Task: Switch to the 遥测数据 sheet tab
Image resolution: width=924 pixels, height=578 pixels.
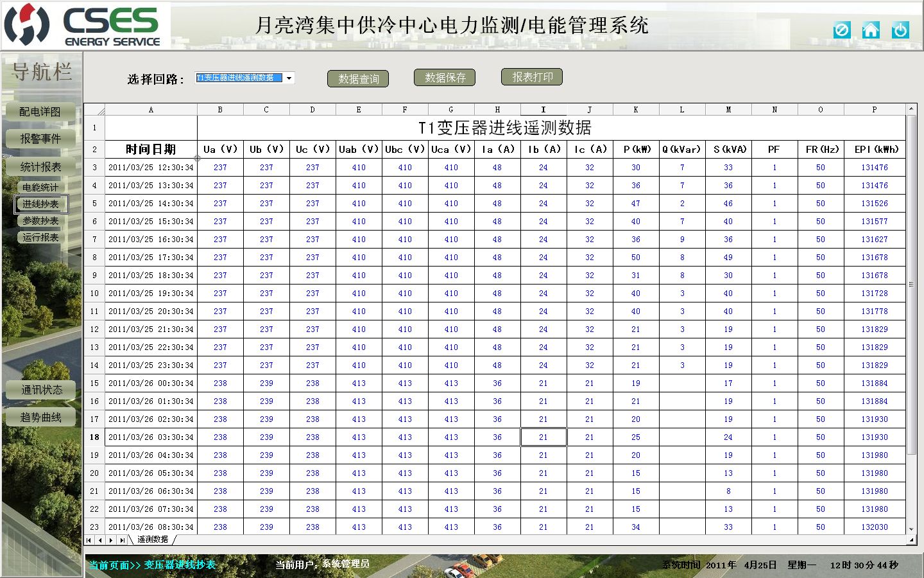Action: pos(153,540)
